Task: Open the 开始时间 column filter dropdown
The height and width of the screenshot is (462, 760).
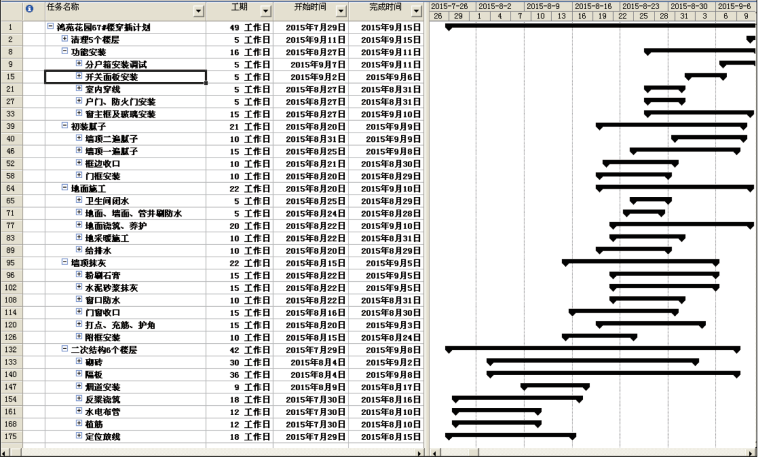Action: [340, 11]
